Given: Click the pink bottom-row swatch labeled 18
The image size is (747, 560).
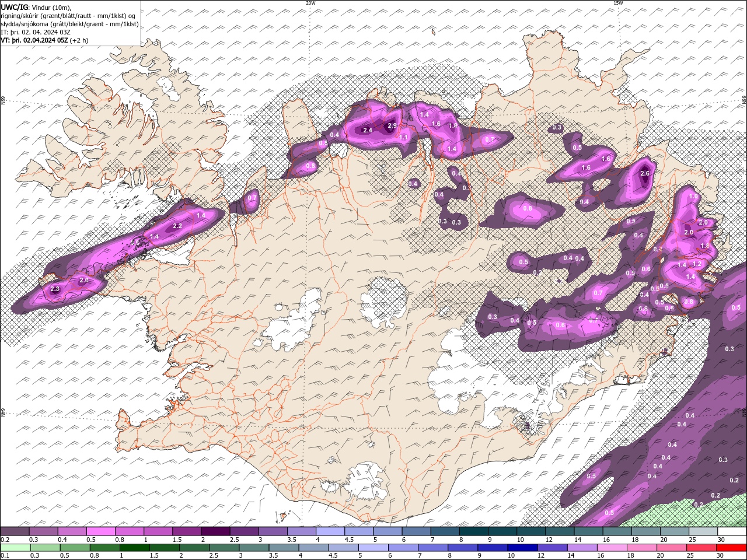Looking at the screenshot, I should click(x=641, y=548).
